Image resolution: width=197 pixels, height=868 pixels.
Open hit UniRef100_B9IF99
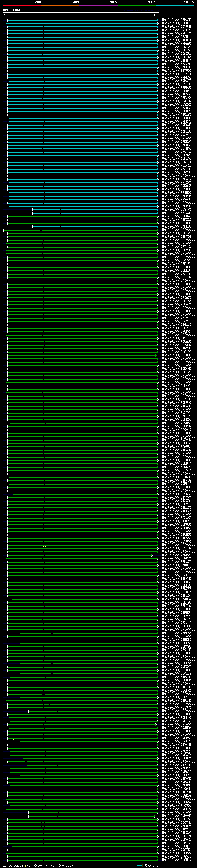(x=176, y=30)
